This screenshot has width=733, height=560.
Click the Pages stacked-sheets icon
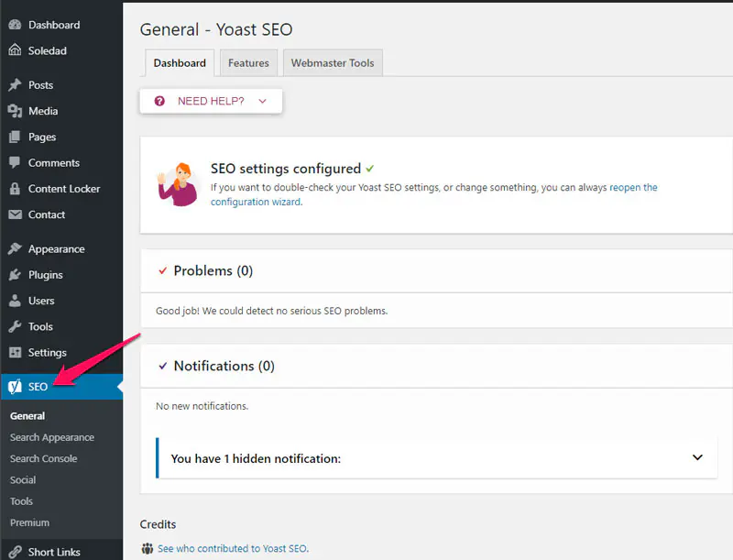(15, 137)
